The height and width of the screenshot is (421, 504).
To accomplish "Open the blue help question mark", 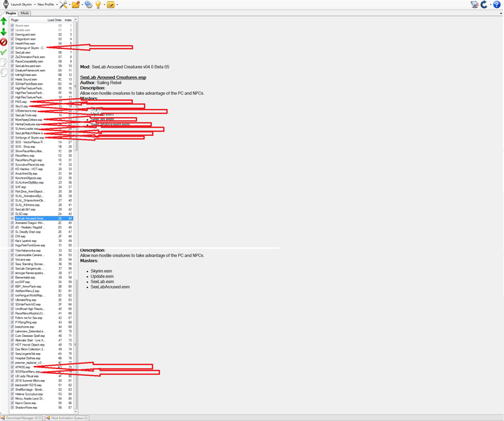I will (497, 5).
